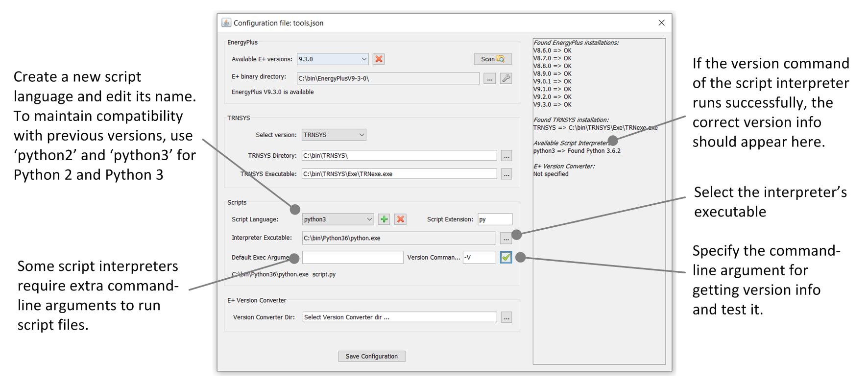Click the E+ binary directory path field

click(x=388, y=78)
